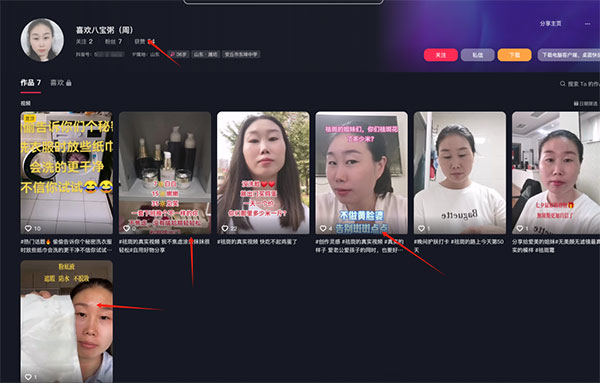Click heart icon showing 4 likes
The width and height of the screenshot is (600, 383).
[x=323, y=228]
